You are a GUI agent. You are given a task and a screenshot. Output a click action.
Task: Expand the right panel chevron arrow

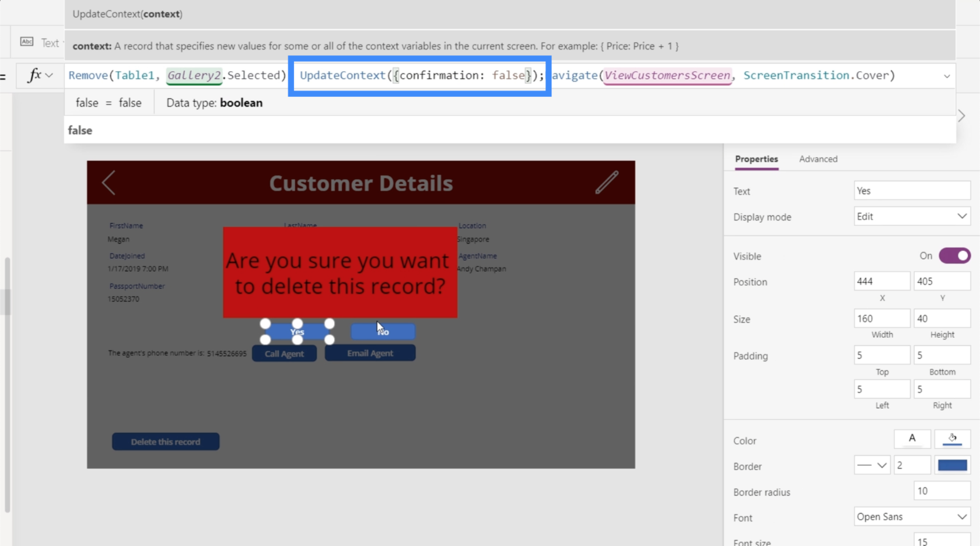(961, 116)
